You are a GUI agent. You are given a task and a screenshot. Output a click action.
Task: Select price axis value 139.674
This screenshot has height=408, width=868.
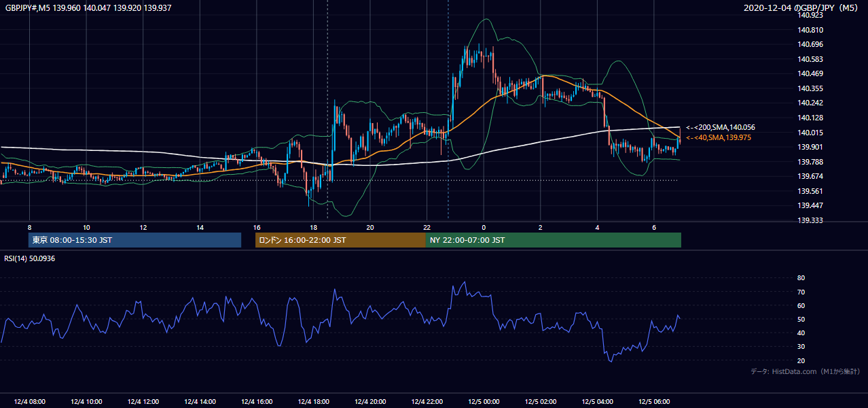[811, 176]
